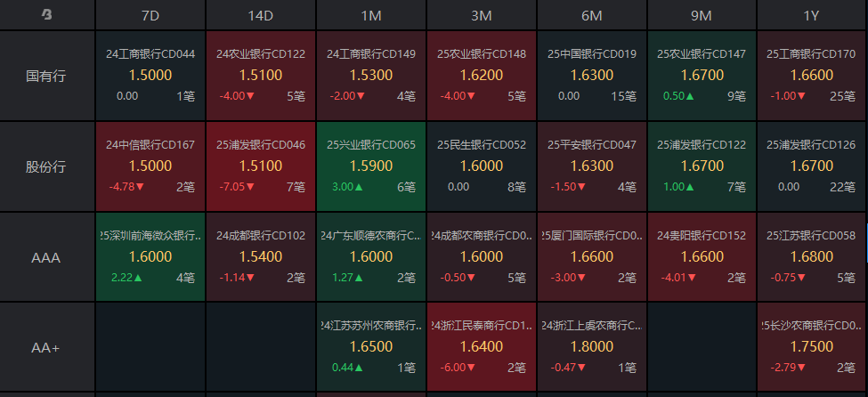
Task: Select the 3M tenor column header
Action: pos(482,15)
